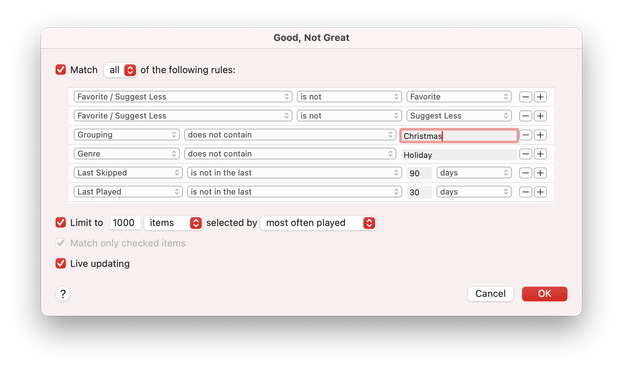Viewport: 623px width, 370px height.
Task: Click the Holiday text field
Action: point(459,155)
